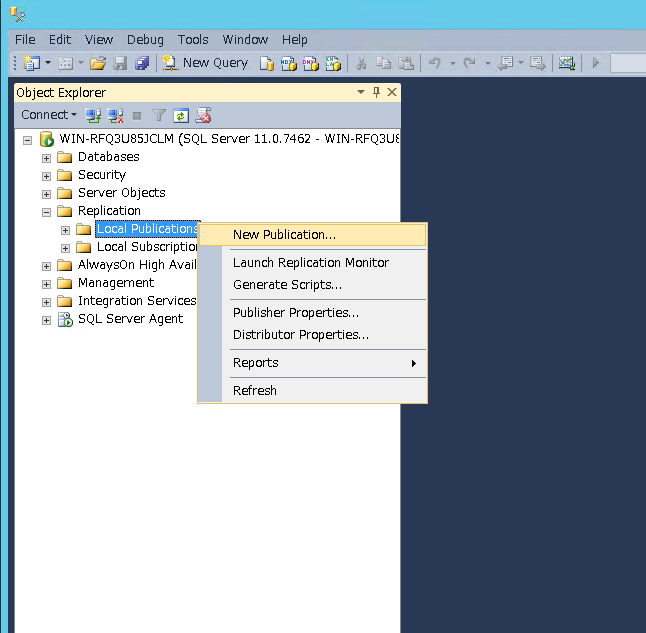The height and width of the screenshot is (633, 646).
Task: Click Connect Object Explorer icon
Action: click(x=93, y=116)
